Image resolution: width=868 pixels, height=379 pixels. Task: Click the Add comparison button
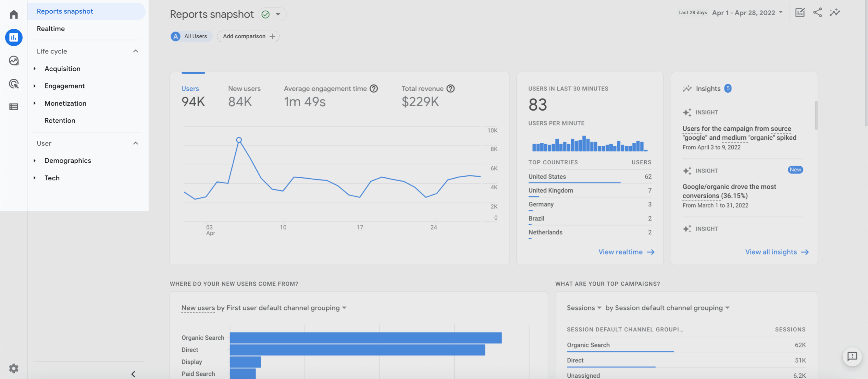coord(248,36)
